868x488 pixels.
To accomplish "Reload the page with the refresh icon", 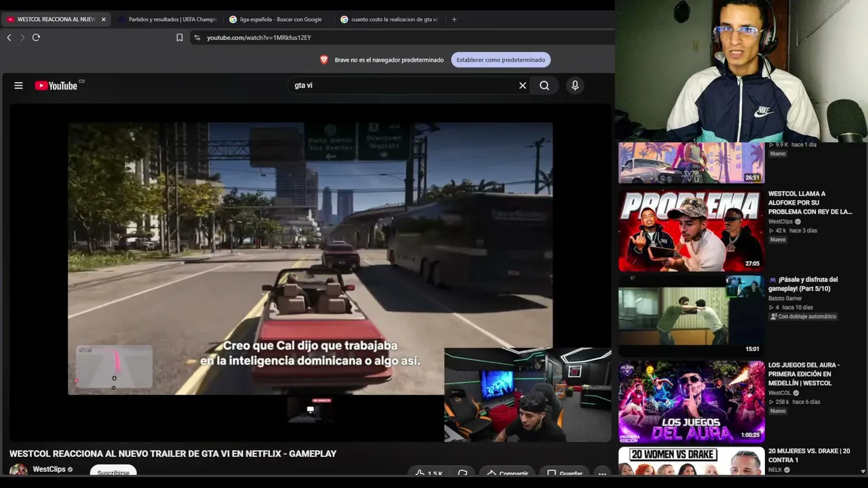I will [36, 37].
